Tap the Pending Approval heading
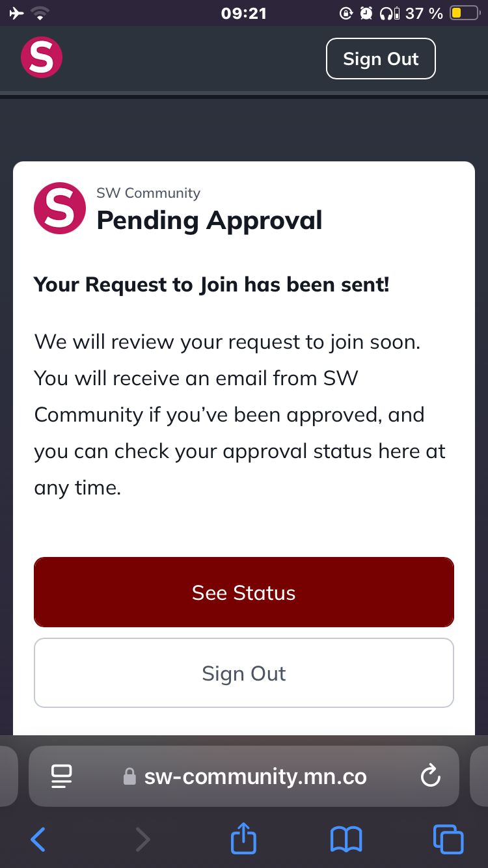488x868 pixels. 210,221
